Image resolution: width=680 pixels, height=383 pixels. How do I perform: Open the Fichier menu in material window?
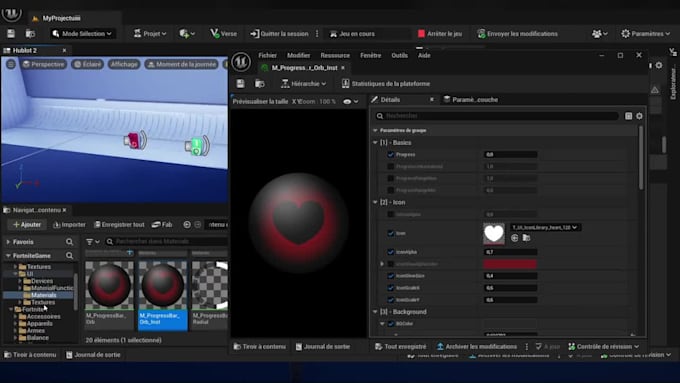pos(268,55)
